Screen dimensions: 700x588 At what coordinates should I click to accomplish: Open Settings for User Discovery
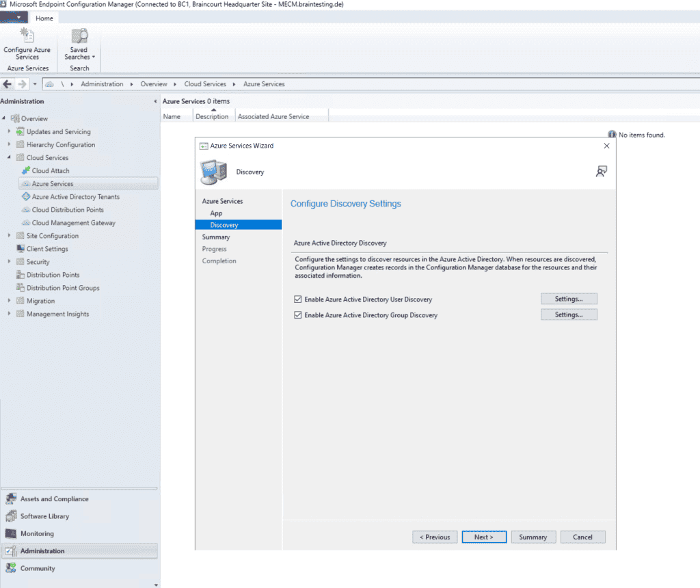569,299
